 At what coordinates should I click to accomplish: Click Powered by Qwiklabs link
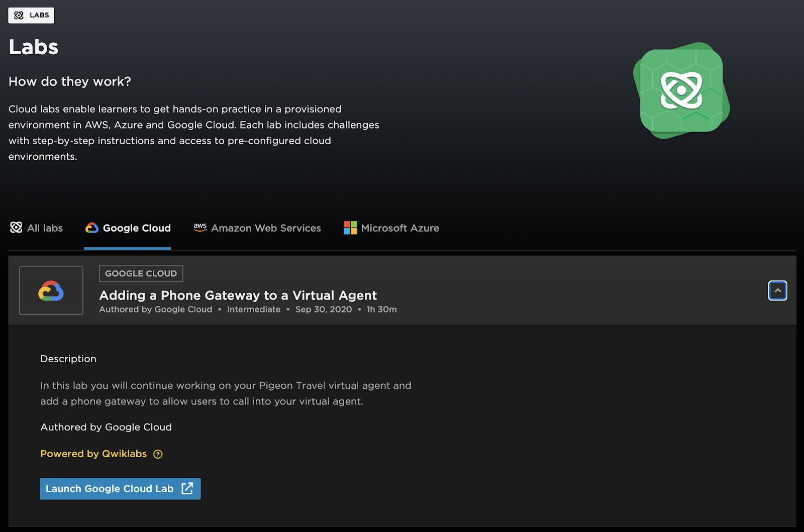(x=93, y=454)
